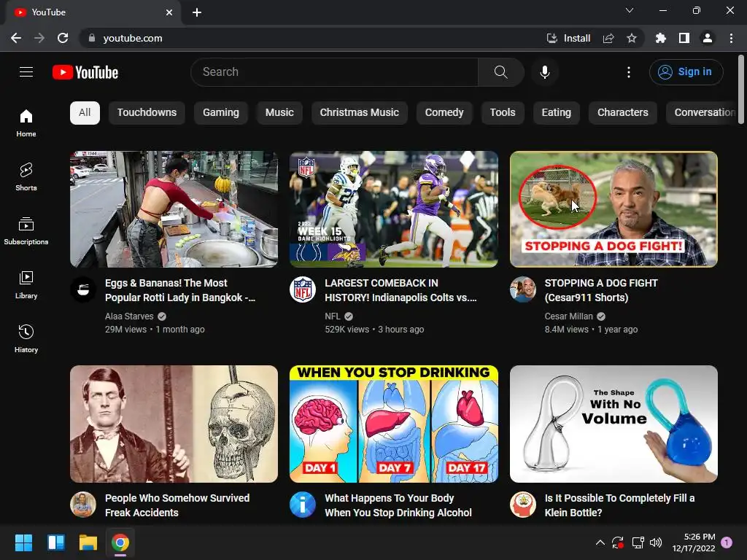Select the All filter chip
Image resolution: width=747 pixels, height=560 pixels.
tap(85, 113)
